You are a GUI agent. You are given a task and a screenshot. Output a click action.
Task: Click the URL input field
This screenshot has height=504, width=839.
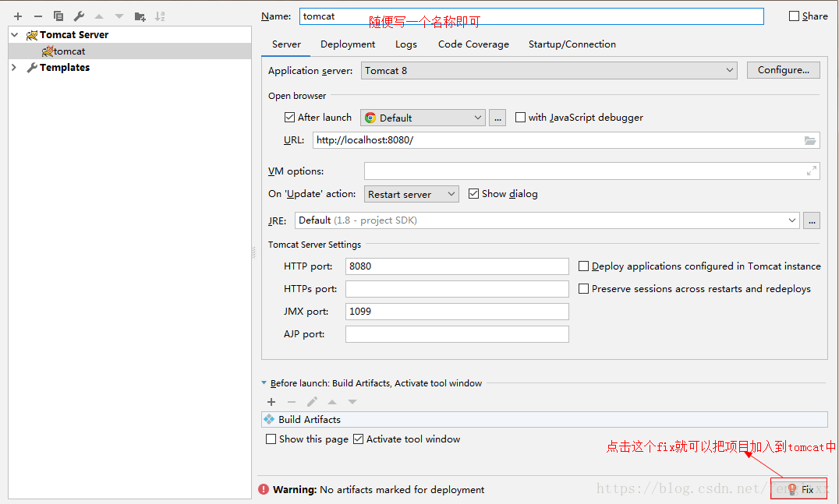tap(566, 140)
